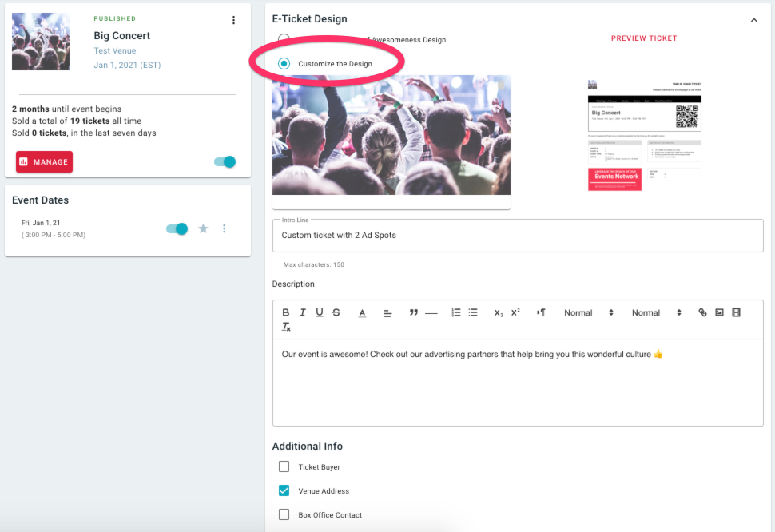Apply superscript formatting in the editor

click(x=515, y=312)
